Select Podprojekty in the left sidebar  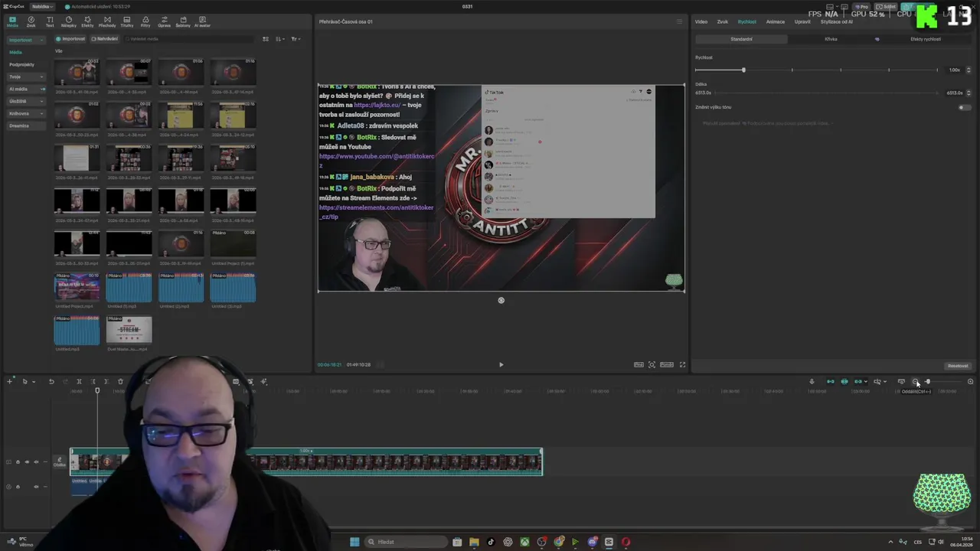coord(21,64)
